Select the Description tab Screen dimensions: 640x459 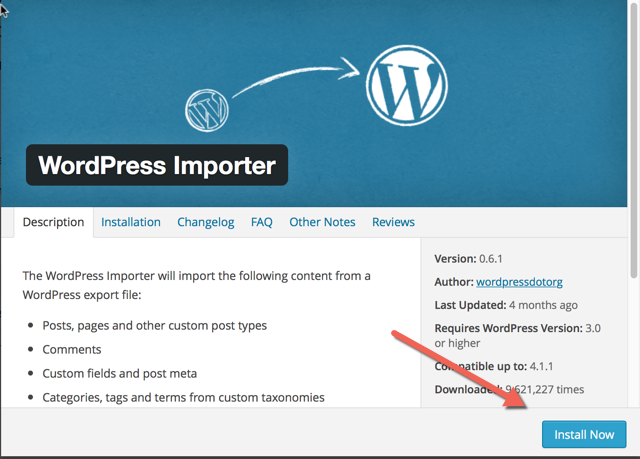point(53,222)
